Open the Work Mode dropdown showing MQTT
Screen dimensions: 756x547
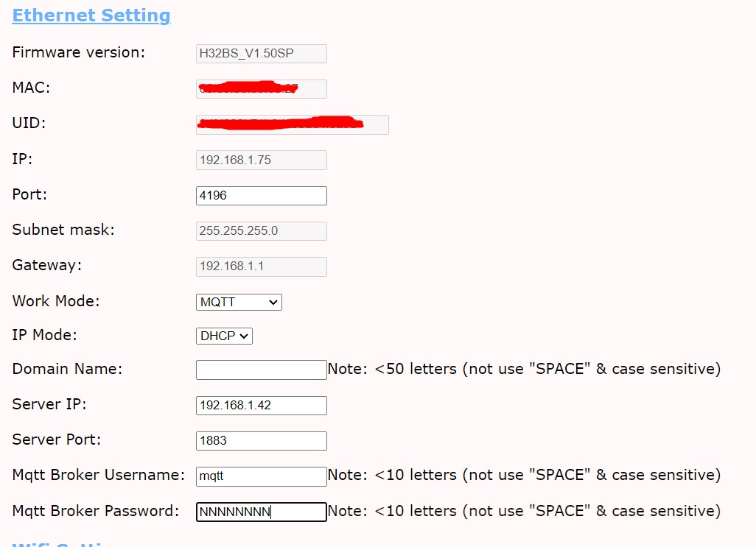point(239,302)
